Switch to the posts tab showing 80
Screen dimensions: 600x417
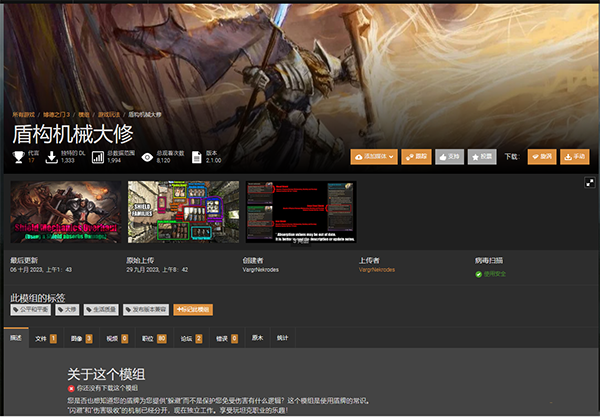[154, 339]
